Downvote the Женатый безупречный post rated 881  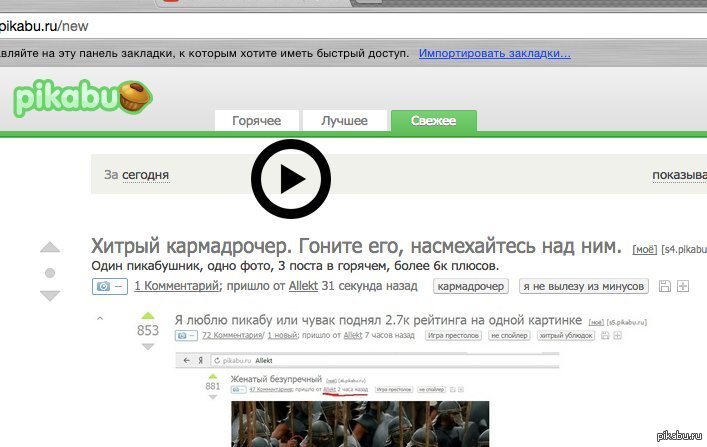[213, 397]
